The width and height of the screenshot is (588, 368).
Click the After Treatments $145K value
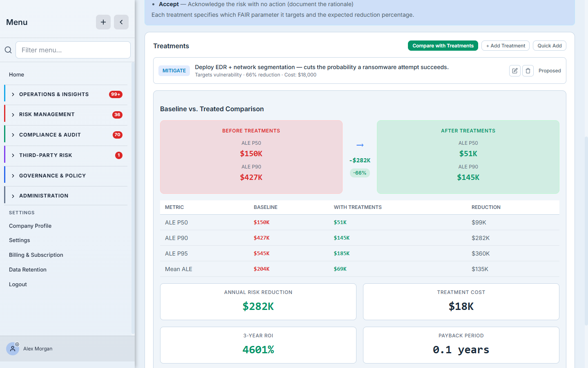[x=468, y=177]
